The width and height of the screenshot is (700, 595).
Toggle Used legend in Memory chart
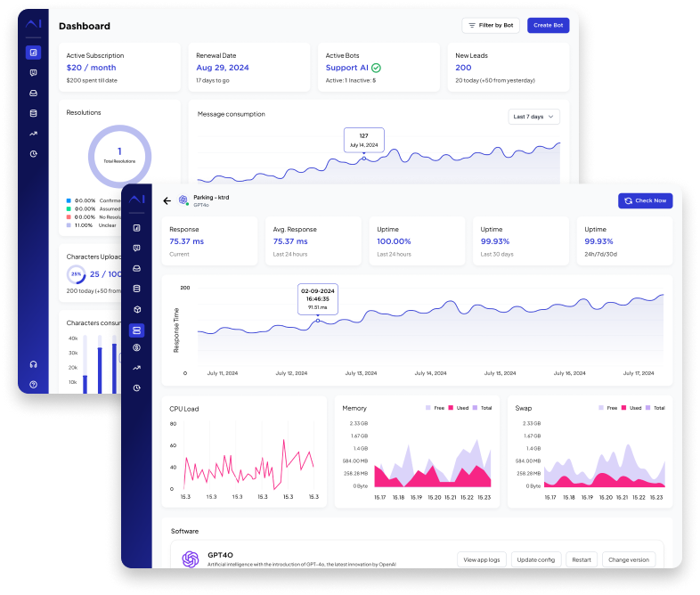459,408
